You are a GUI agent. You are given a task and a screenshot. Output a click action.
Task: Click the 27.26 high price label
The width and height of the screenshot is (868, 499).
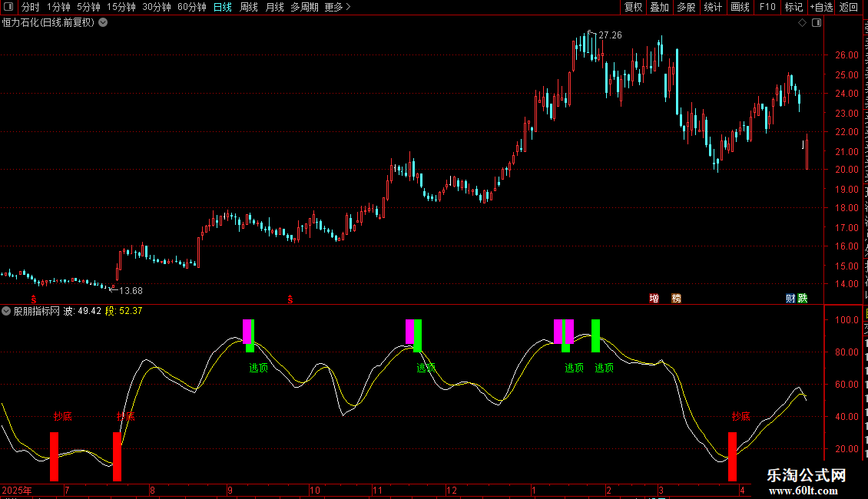610,35
